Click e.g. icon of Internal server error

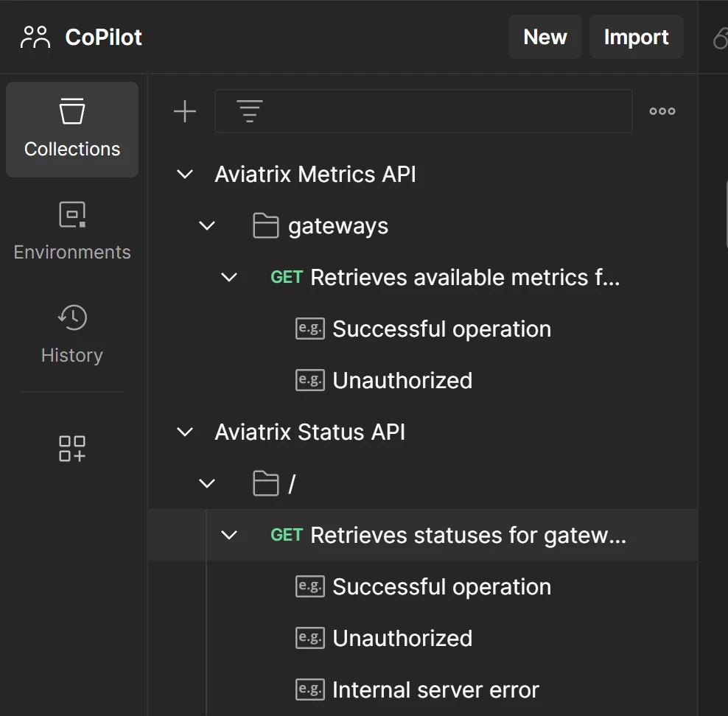click(x=310, y=689)
